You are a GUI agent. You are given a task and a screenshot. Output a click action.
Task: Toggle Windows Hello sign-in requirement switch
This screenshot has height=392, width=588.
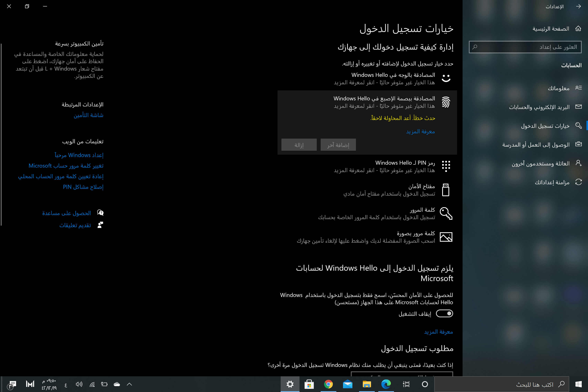[444, 313]
